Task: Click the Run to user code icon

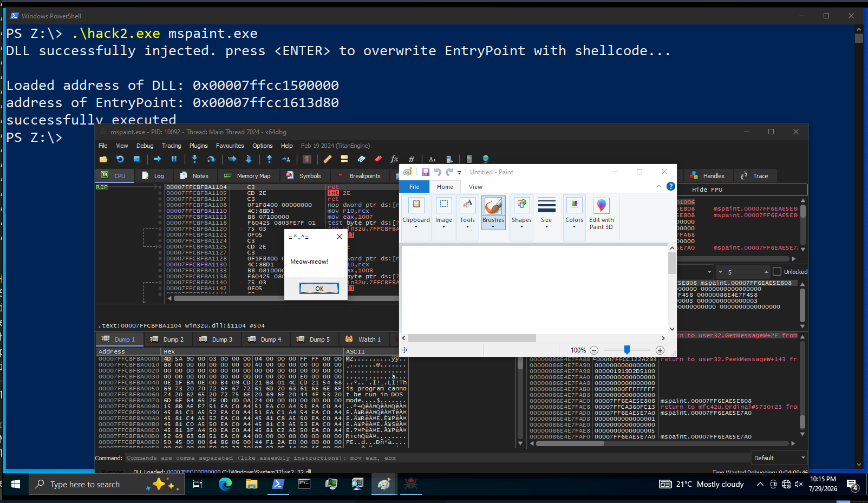Action: [286, 159]
